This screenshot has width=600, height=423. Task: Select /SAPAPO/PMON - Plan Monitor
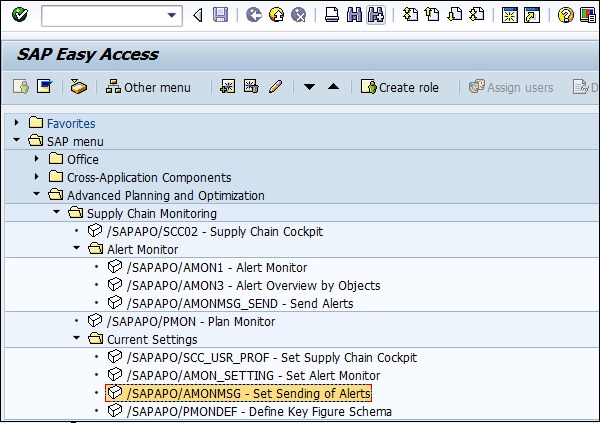[191, 322]
